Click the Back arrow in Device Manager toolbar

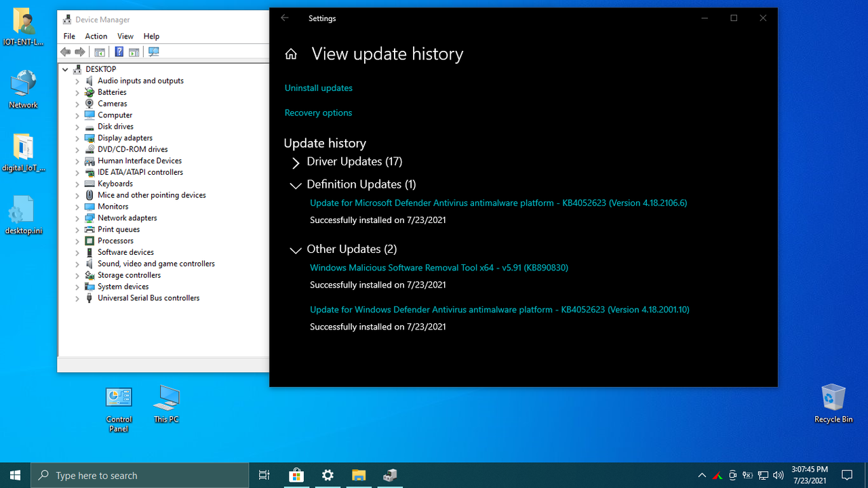click(65, 52)
